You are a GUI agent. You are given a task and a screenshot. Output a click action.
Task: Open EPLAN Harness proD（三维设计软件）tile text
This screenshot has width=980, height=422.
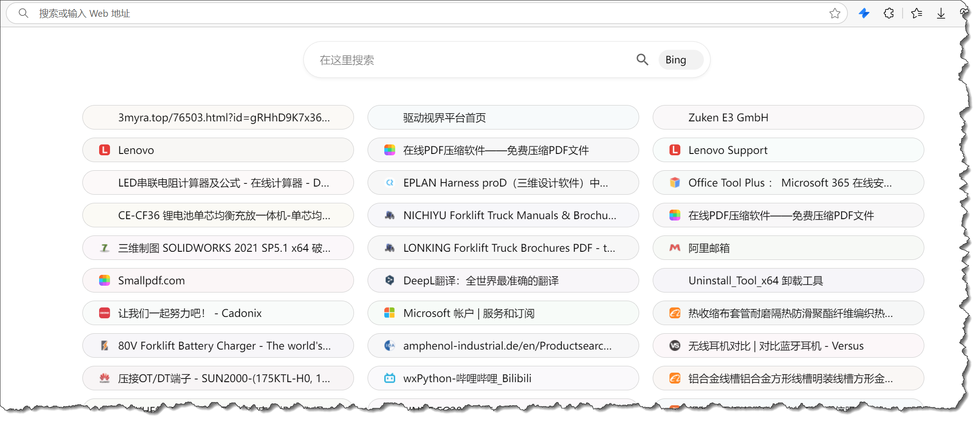[506, 183]
